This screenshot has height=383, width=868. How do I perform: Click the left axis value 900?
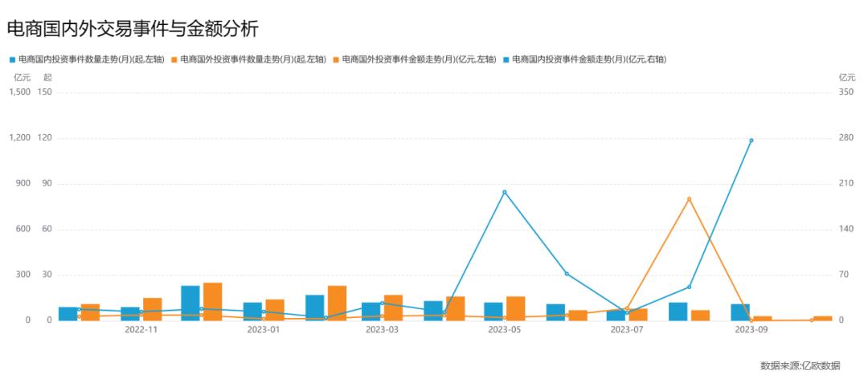(x=24, y=184)
